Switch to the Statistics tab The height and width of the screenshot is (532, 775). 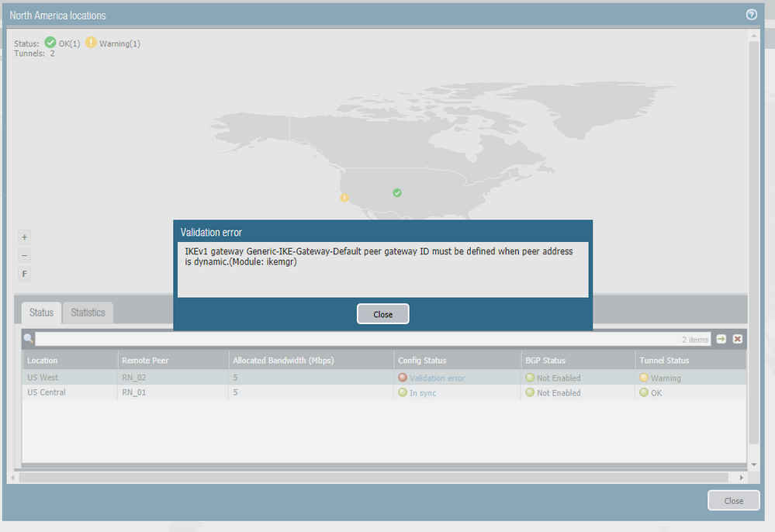(88, 313)
